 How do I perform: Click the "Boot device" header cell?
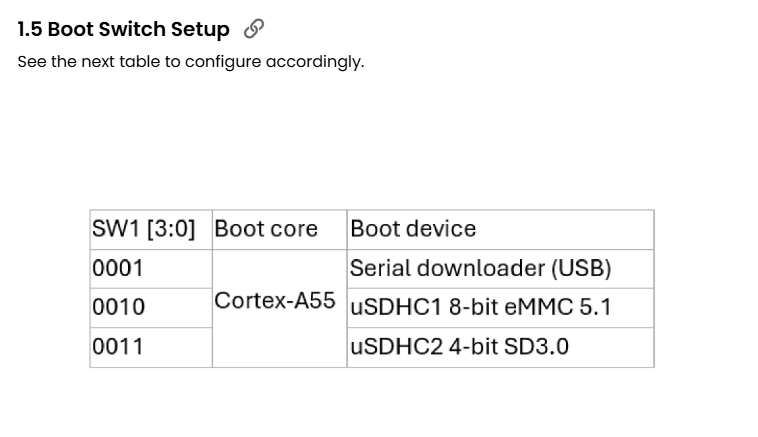click(x=413, y=229)
